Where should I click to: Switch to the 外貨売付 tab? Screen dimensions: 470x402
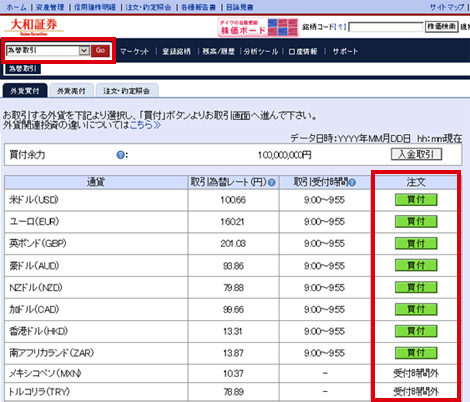pyautogui.click(x=71, y=91)
